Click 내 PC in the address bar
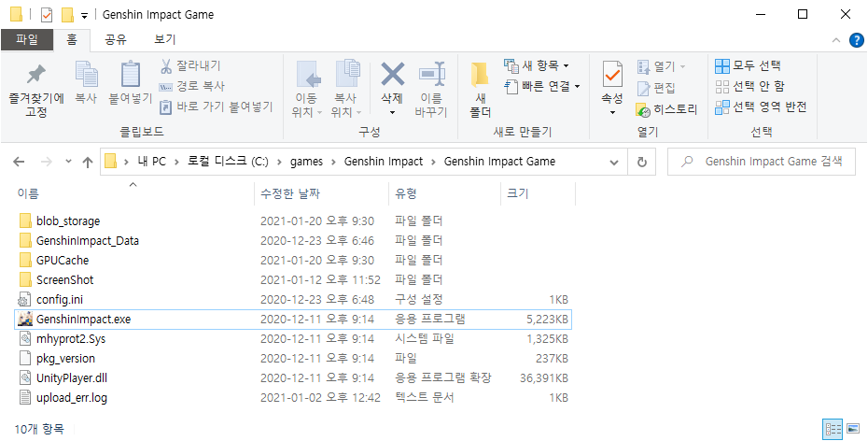Screen dimensions: 868x441 coord(152,162)
